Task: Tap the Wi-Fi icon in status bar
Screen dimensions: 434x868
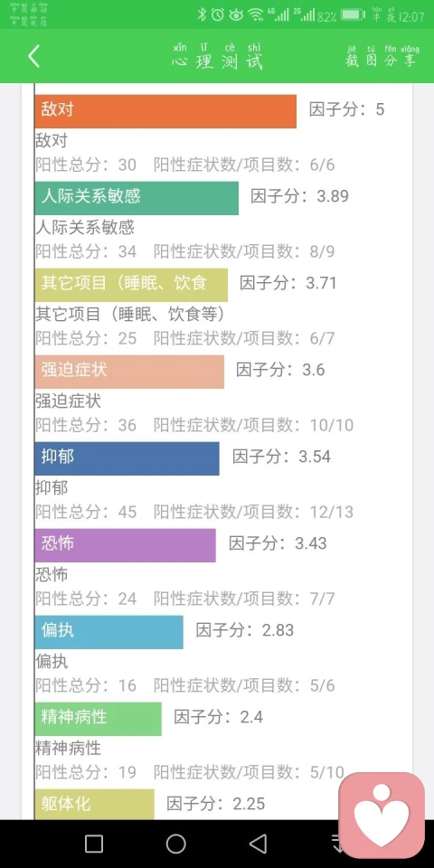Action: coord(255,15)
